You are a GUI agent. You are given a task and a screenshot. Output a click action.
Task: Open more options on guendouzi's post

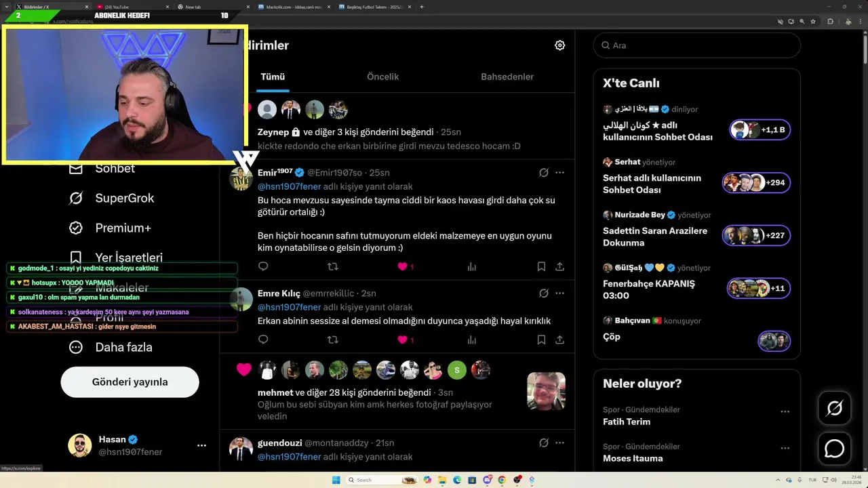click(x=559, y=443)
